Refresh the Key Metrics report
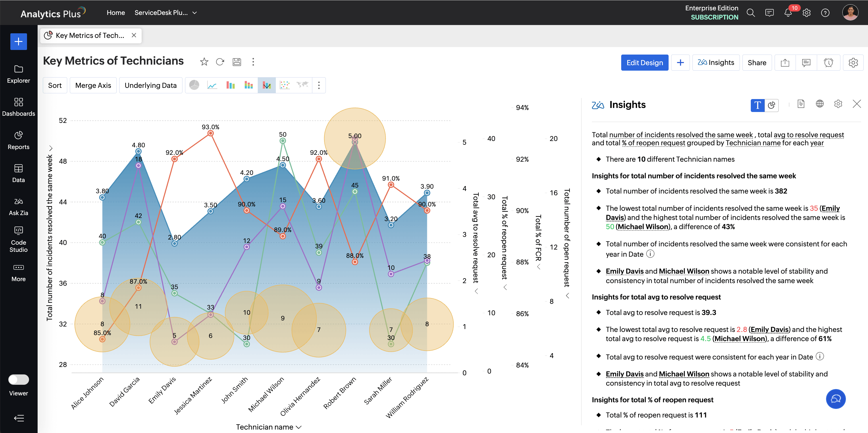This screenshot has height=433, width=868. point(220,62)
